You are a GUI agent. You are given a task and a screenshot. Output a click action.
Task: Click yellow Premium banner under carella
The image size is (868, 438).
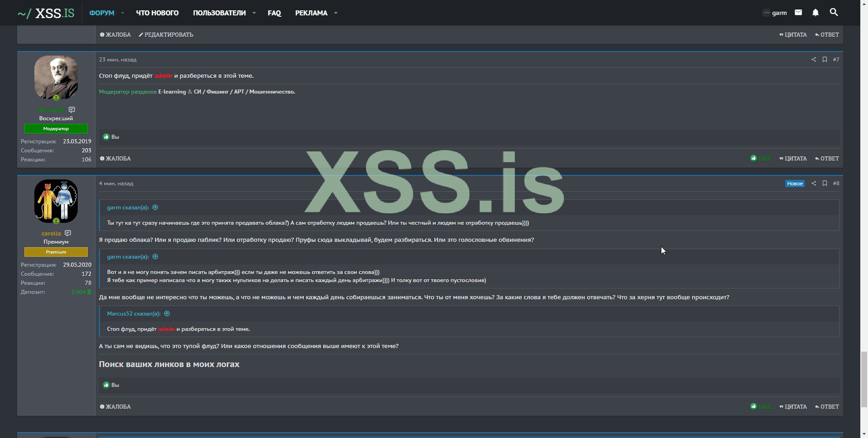click(56, 252)
